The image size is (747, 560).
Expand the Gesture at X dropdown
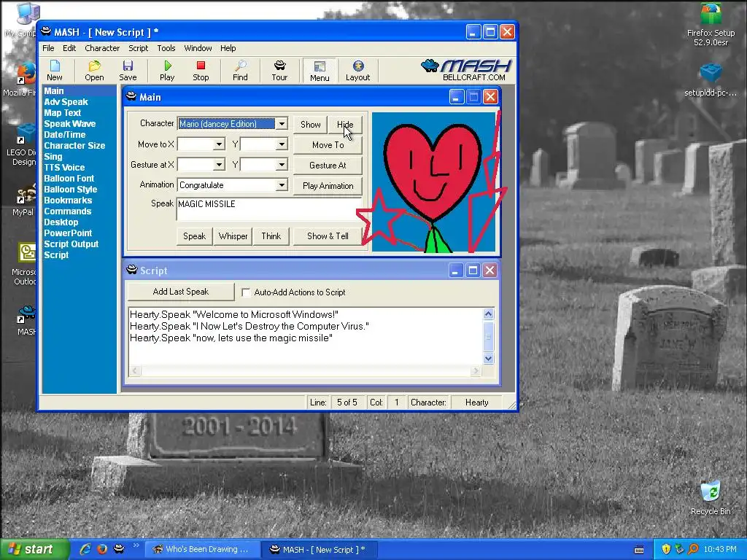click(219, 165)
